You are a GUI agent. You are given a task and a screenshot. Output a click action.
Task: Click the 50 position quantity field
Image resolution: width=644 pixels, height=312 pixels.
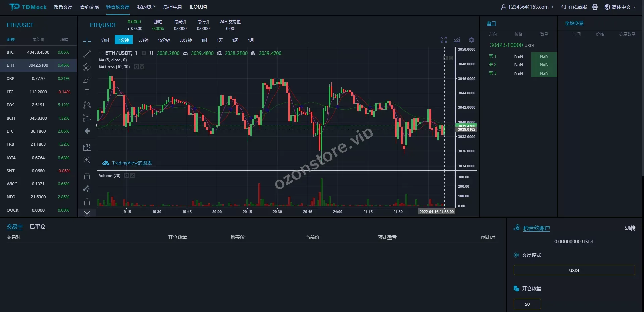[x=527, y=304]
